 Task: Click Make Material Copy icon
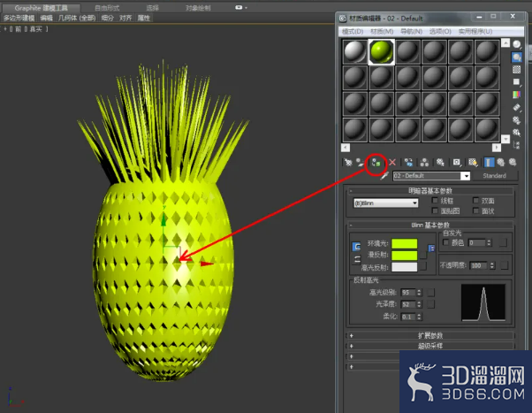click(408, 163)
